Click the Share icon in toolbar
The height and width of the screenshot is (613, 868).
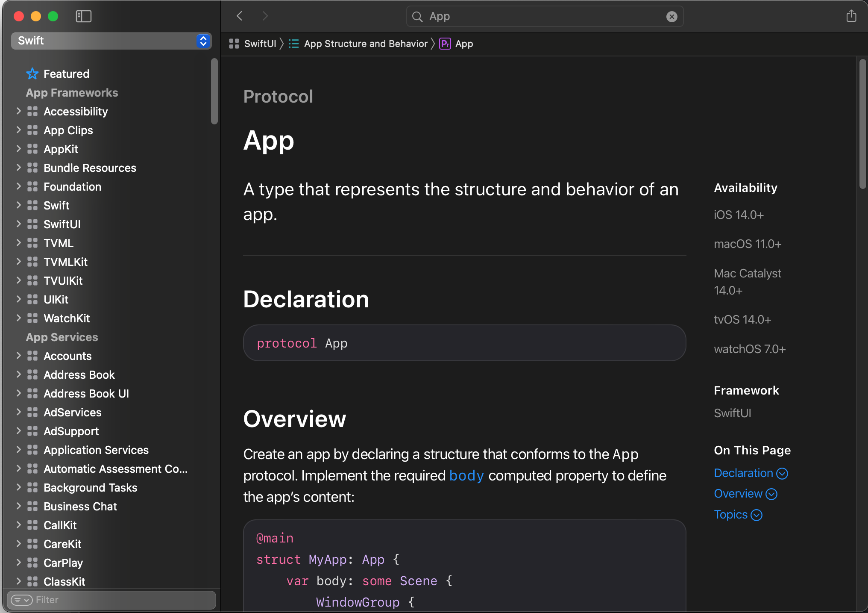pos(851,16)
